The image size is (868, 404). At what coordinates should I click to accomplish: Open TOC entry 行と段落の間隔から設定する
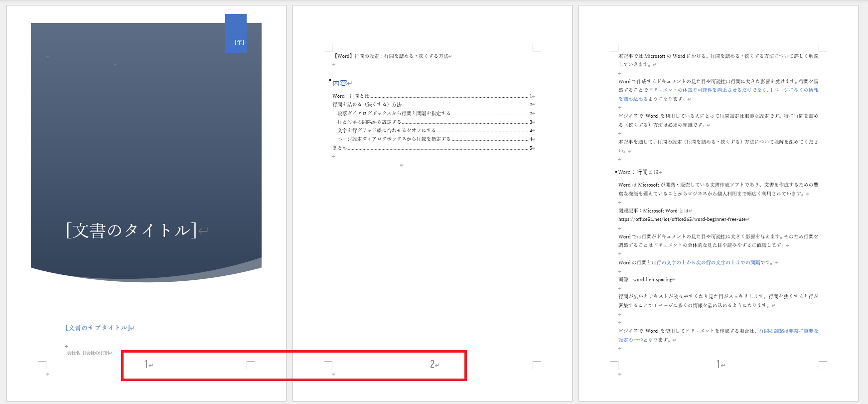click(x=435, y=122)
